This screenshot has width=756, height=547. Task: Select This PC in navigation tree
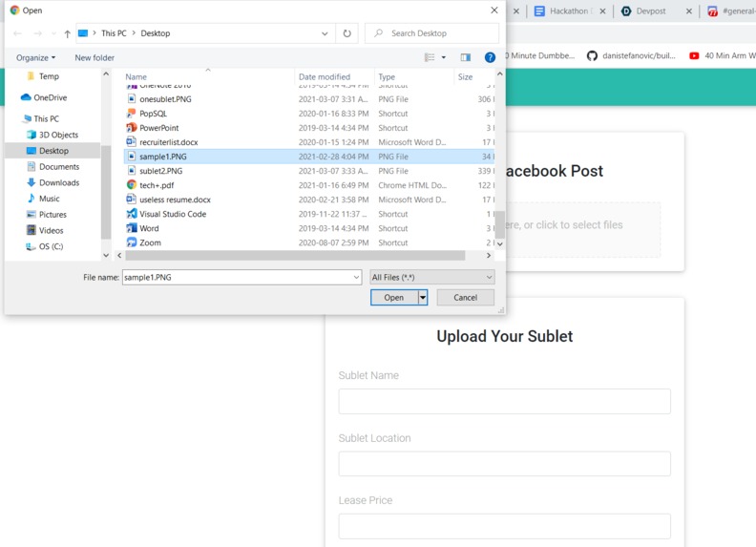(41, 118)
